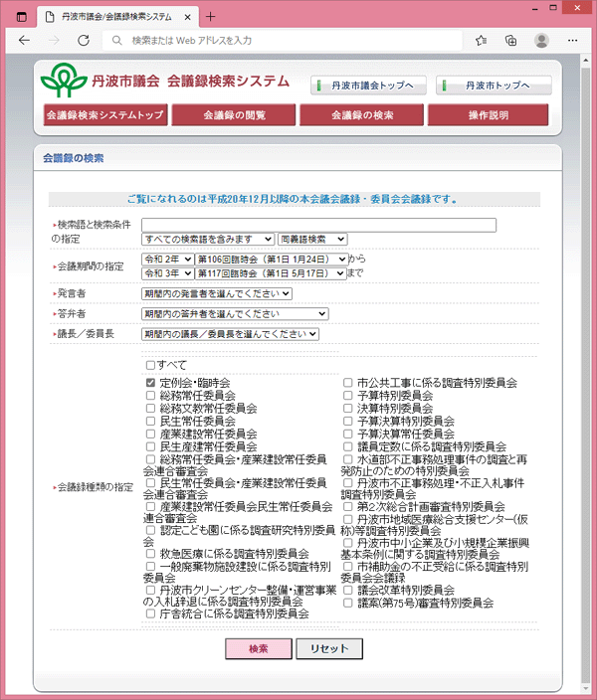Check the 議会改革特別委員会 checkbox
This screenshot has height=700, width=597.
(x=347, y=591)
